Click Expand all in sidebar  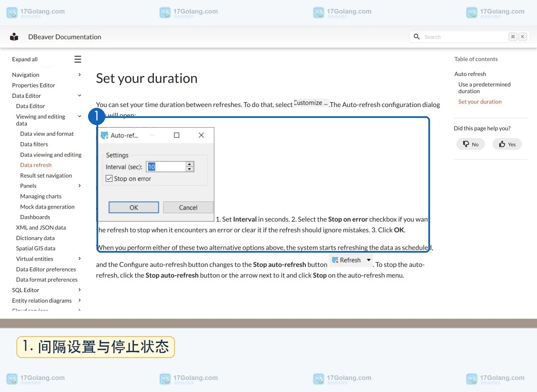[x=25, y=59]
